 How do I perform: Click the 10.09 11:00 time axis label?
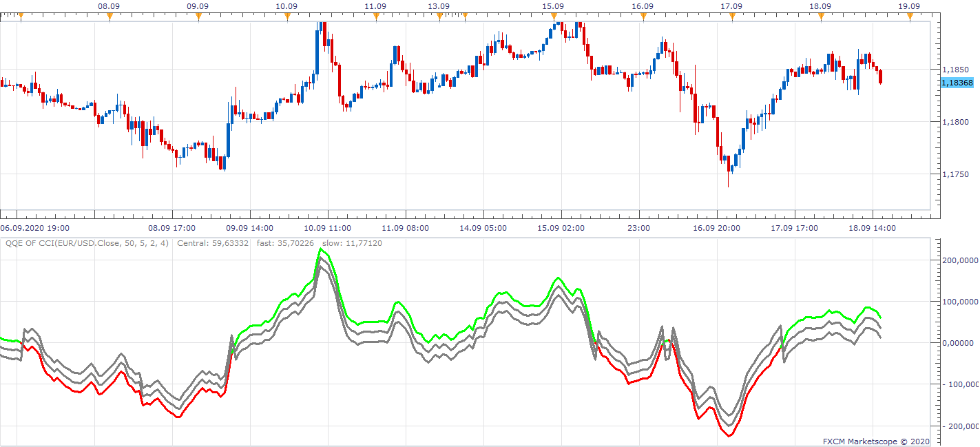pyautogui.click(x=328, y=228)
